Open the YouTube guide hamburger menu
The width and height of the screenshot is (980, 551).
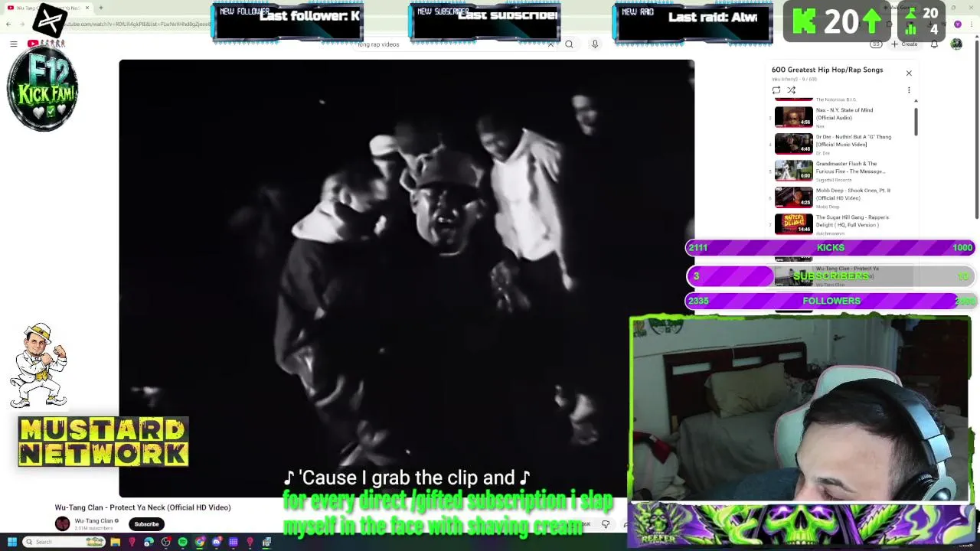(x=14, y=44)
